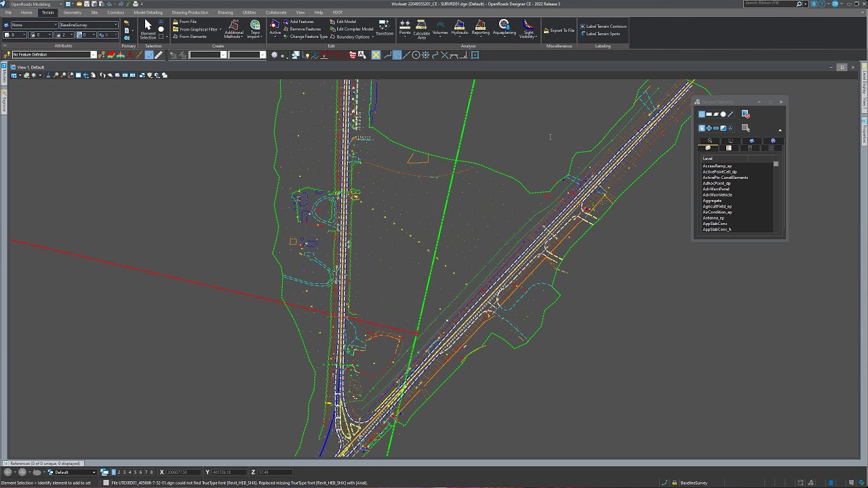This screenshot has height=488, width=868.
Task: Click the Level list scrollbar thumb
Action: pyautogui.click(x=776, y=164)
